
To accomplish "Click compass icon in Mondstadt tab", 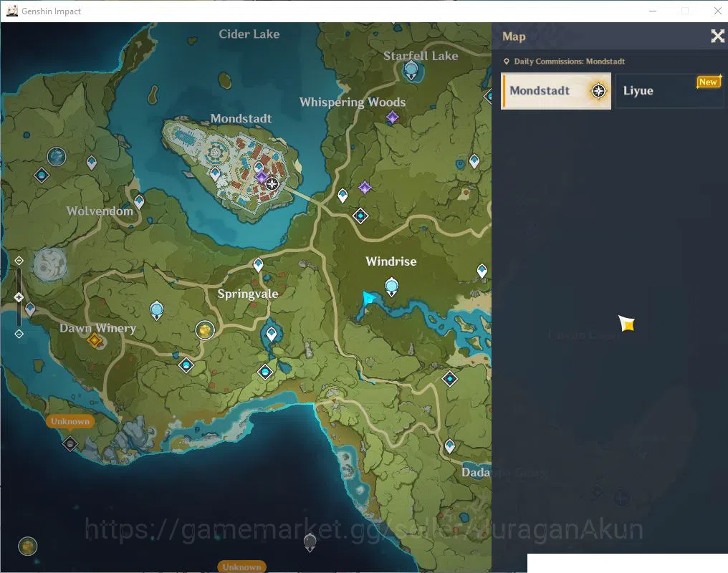I will 598,91.
